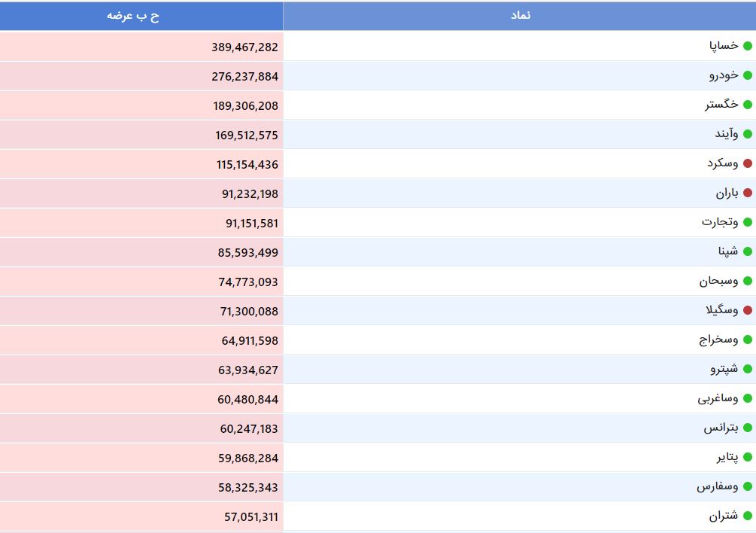Select the value 58,325,343
Image resolution: width=756 pixels, height=533 pixels.
click(248, 488)
